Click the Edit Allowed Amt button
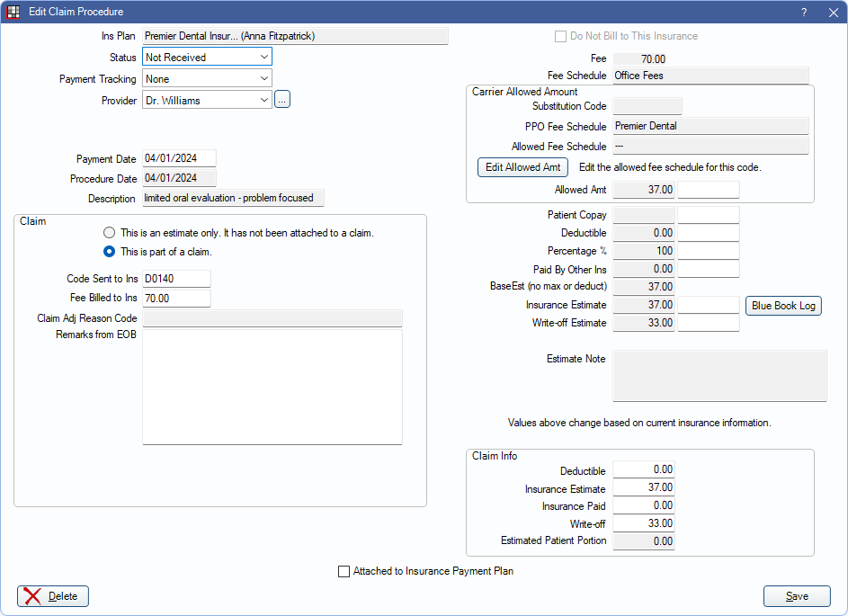The width and height of the screenshot is (848, 616). [522, 167]
